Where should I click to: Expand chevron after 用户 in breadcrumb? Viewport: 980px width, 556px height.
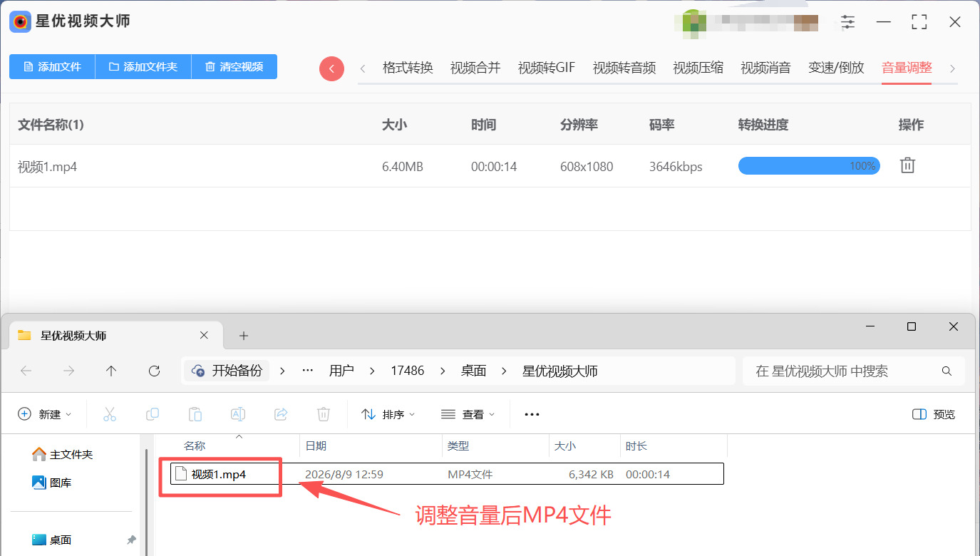tap(372, 371)
